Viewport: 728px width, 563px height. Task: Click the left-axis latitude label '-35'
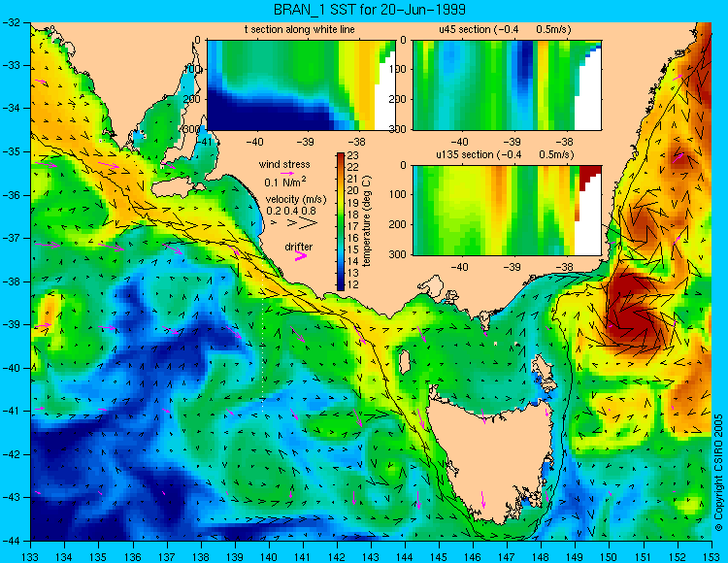pyautogui.click(x=11, y=151)
